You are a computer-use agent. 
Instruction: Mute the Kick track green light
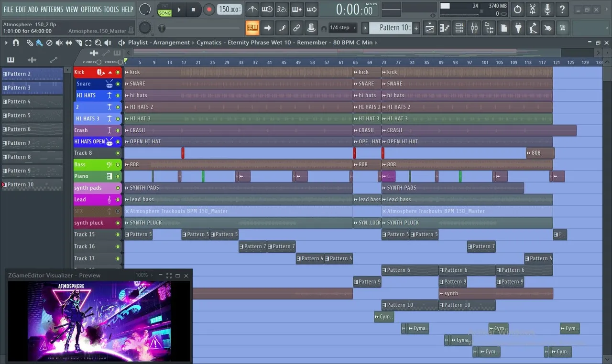pos(118,72)
